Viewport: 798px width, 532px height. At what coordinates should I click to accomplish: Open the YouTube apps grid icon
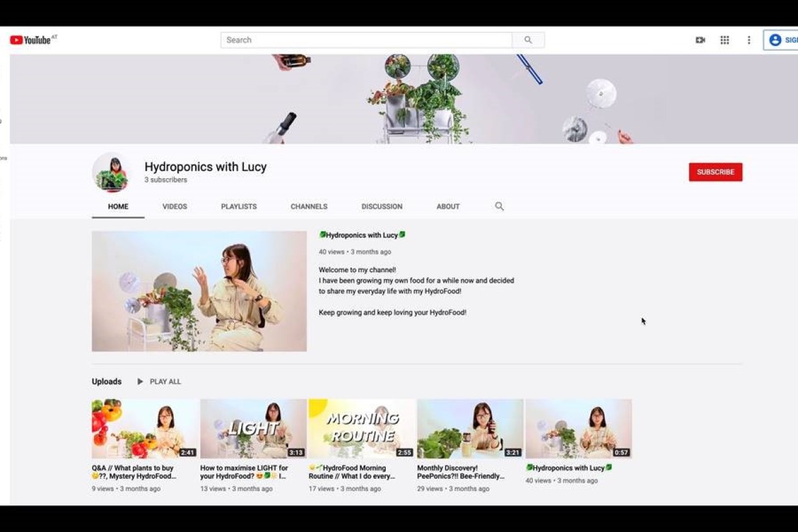725,40
